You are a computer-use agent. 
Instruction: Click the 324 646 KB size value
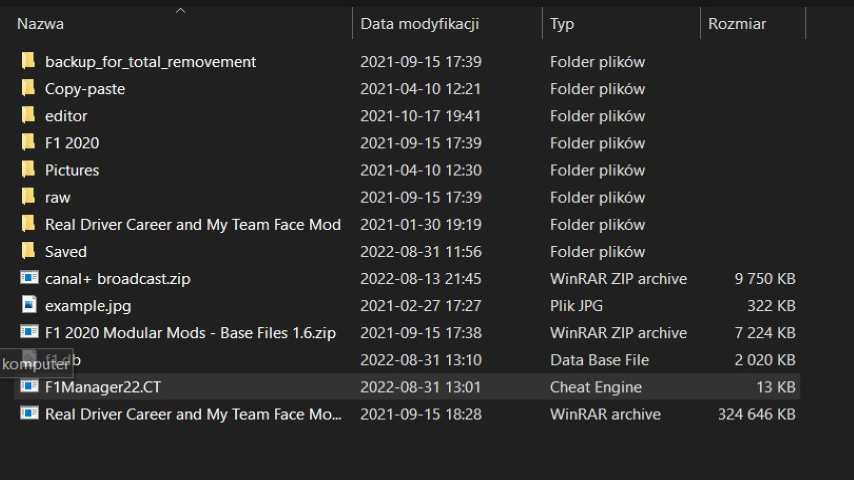click(x=756, y=413)
